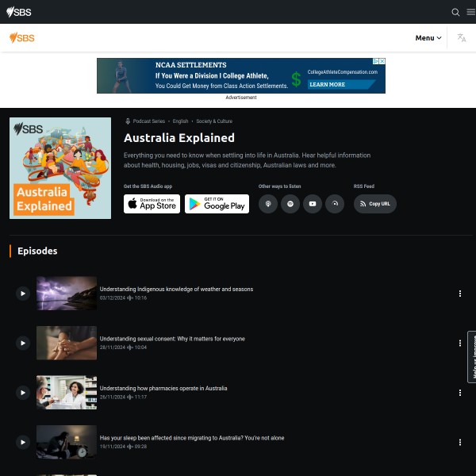476x476 pixels.
Task: Play the pharmacies in Australia episode
Action: tap(23, 393)
